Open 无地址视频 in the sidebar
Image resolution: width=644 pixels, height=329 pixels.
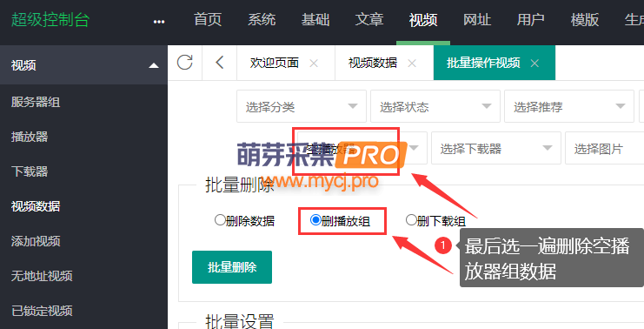pos(42,276)
